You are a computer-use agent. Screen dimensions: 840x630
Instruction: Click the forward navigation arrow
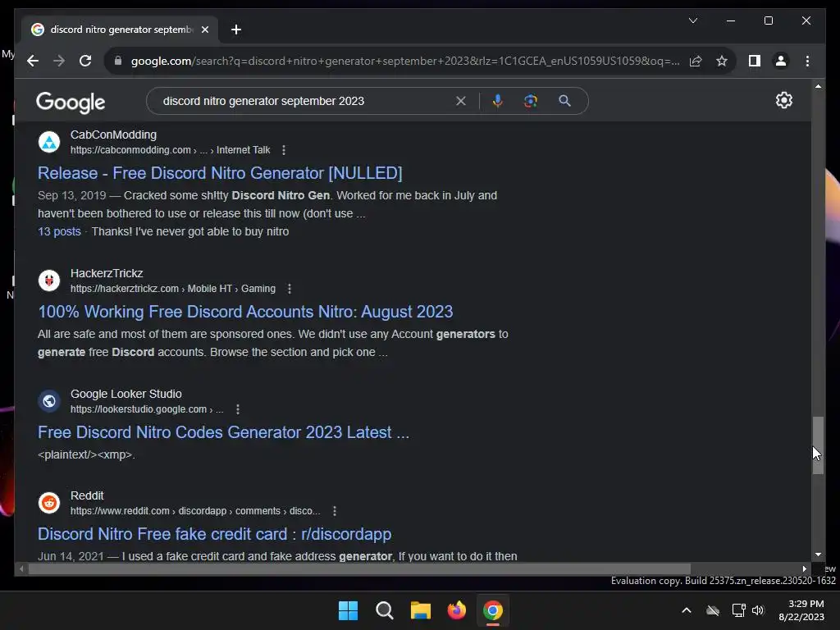pyautogui.click(x=59, y=61)
